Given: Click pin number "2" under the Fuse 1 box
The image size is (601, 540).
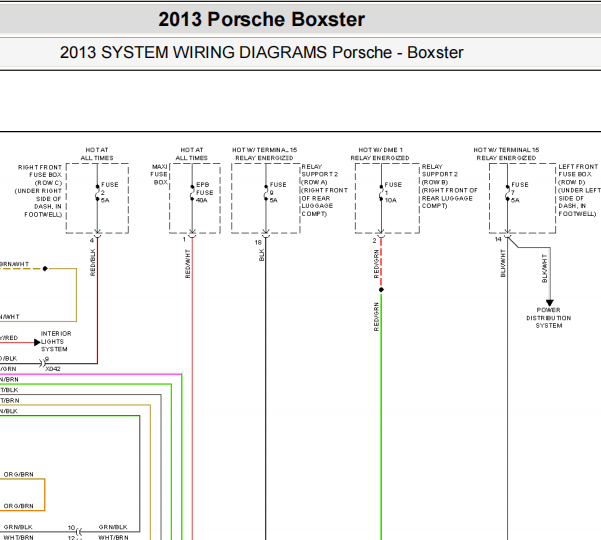Looking at the screenshot, I should point(374,241).
